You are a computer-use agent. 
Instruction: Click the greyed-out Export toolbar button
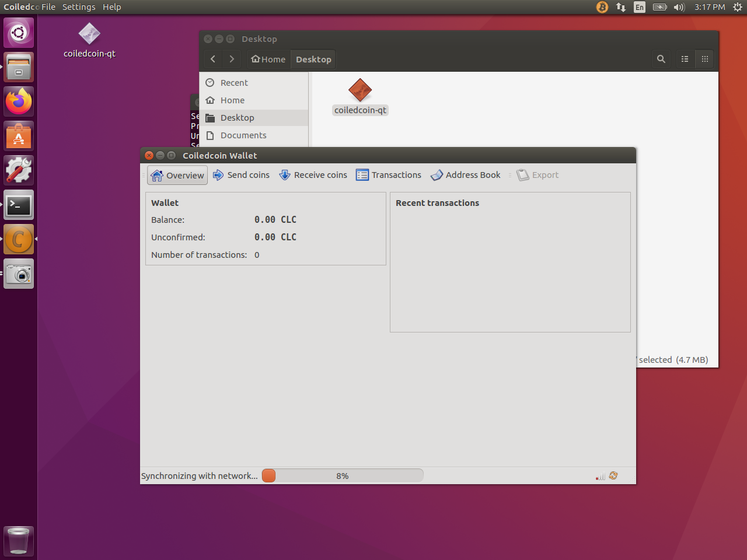[x=537, y=175]
